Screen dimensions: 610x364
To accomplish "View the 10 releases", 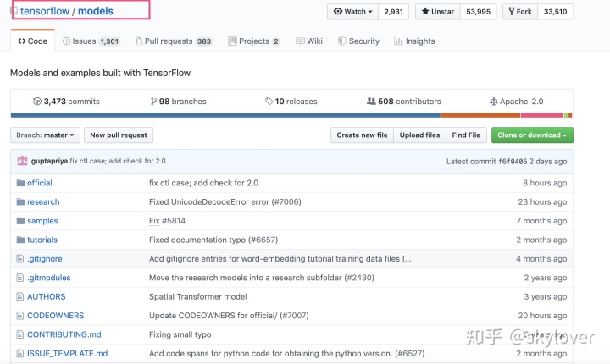I will click(x=291, y=102).
